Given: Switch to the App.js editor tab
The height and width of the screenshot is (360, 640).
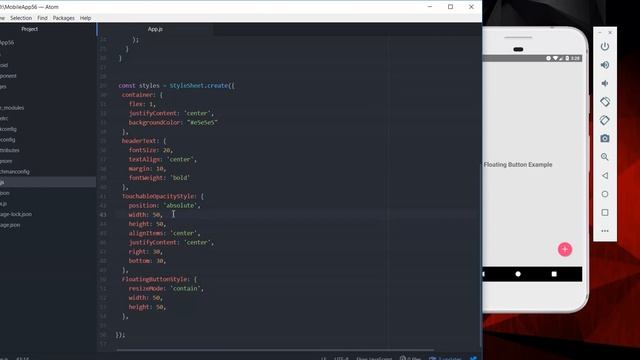Looking at the screenshot, I should tap(155, 29).
